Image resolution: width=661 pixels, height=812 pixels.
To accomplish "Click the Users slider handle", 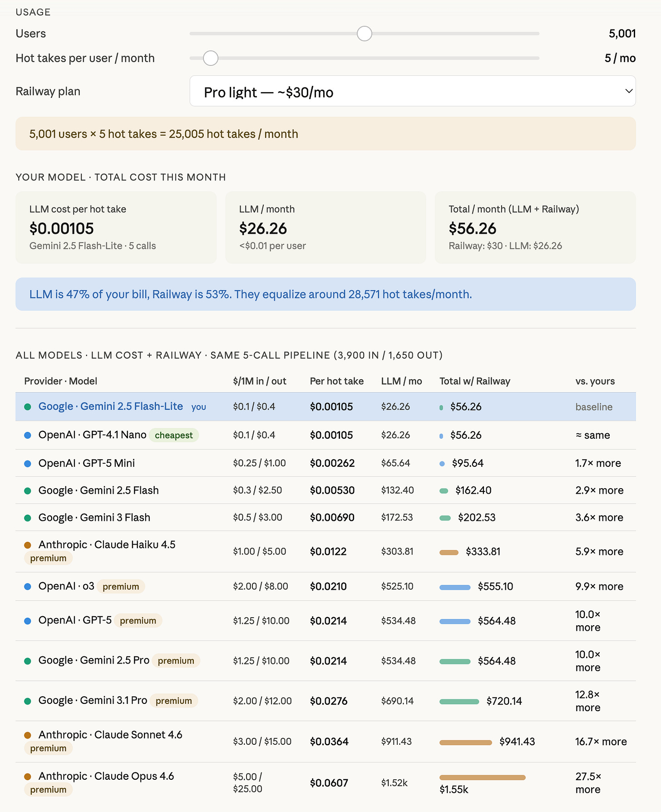I will [x=364, y=33].
